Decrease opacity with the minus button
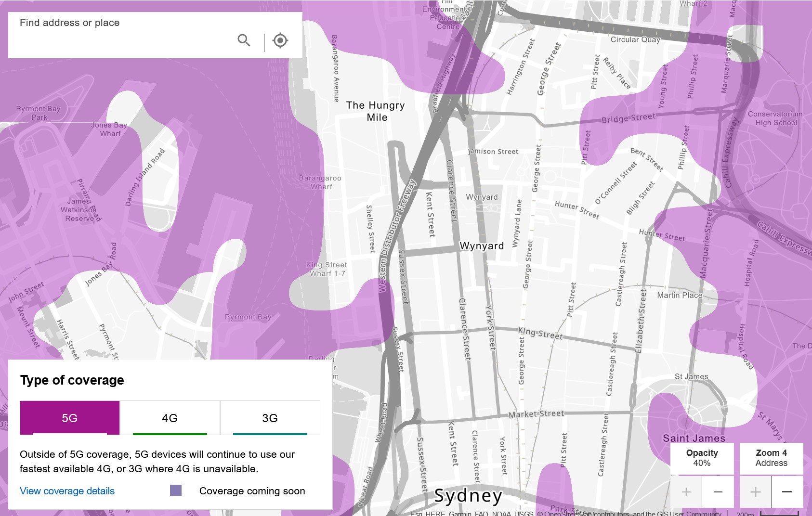This screenshot has height=516, width=812. 718,491
